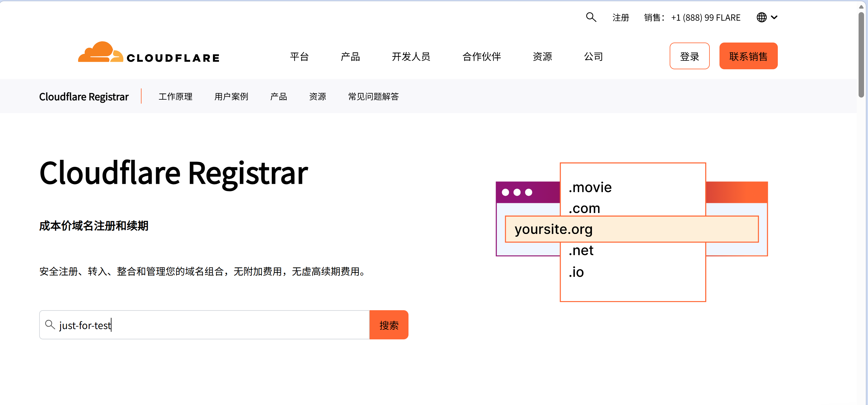Open the 公司 navigation menu
This screenshot has width=868, height=405.
pyautogui.click(x=593, y=56)
